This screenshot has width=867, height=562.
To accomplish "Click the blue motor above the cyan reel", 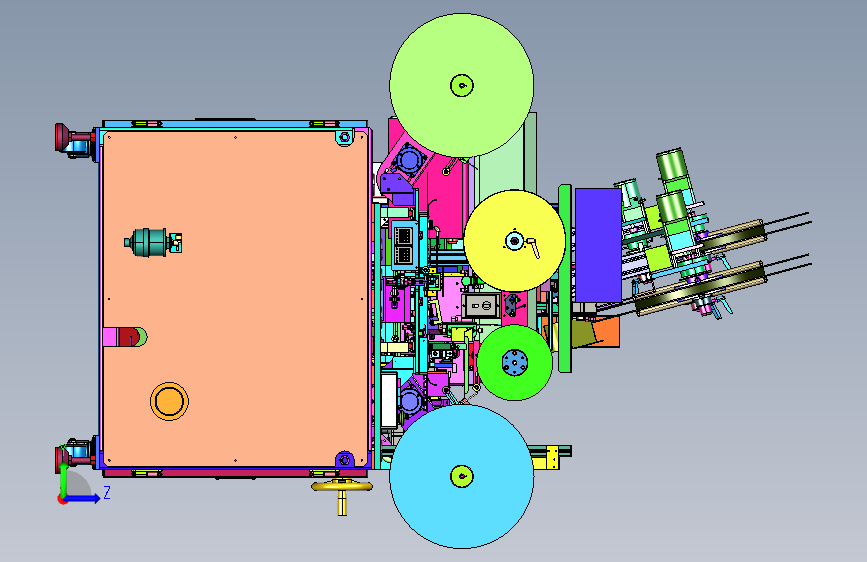I will pyautogui.click(x=410, y=400).
